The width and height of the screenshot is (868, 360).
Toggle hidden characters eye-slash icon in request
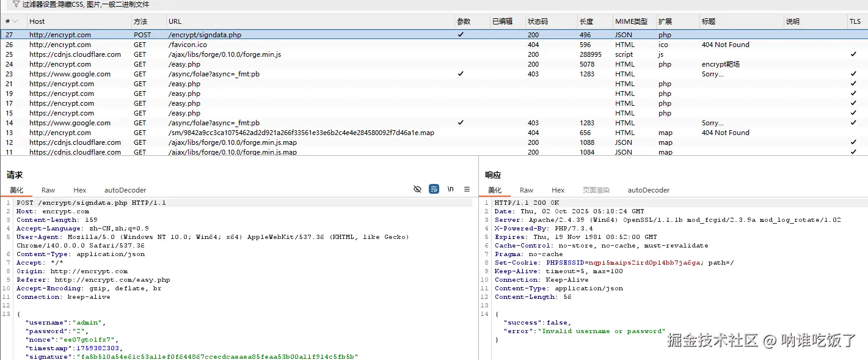[417, 189]
